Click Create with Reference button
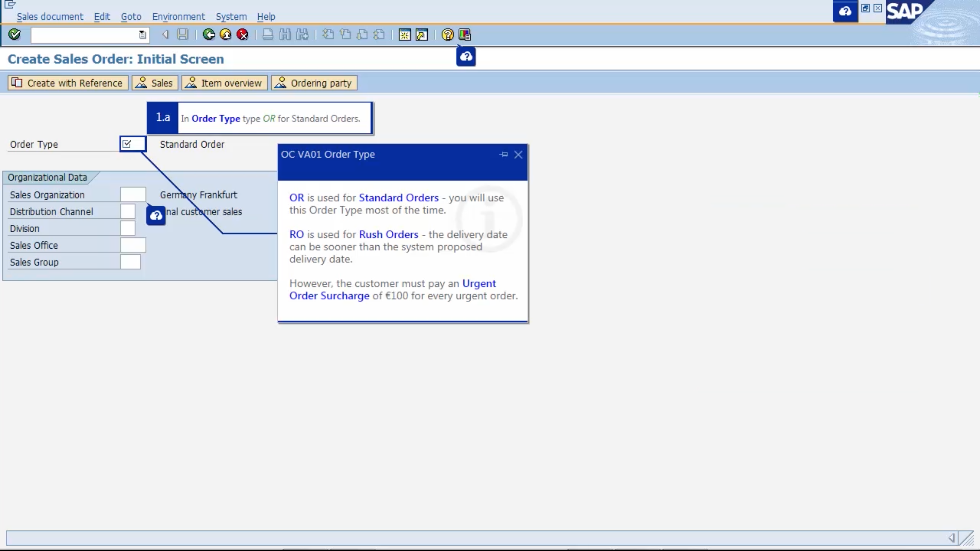Screen dimensions: 980x551 68,83
